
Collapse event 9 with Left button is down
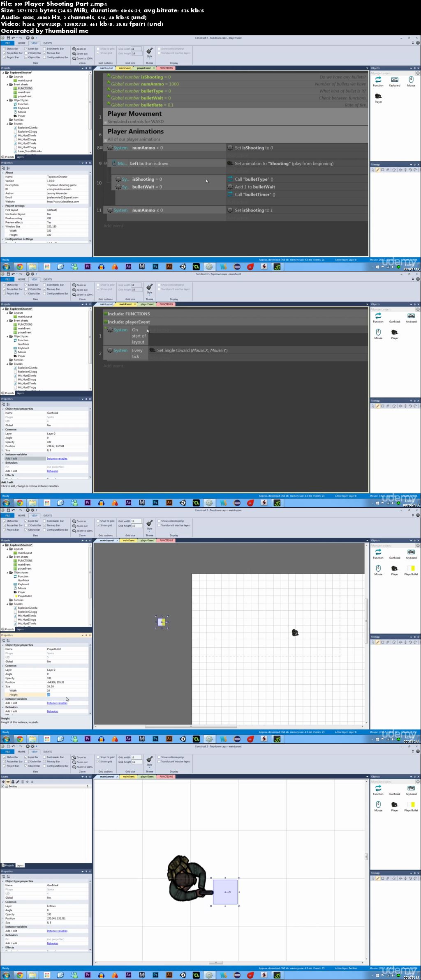pyautogui.click(x=105, y=163)
